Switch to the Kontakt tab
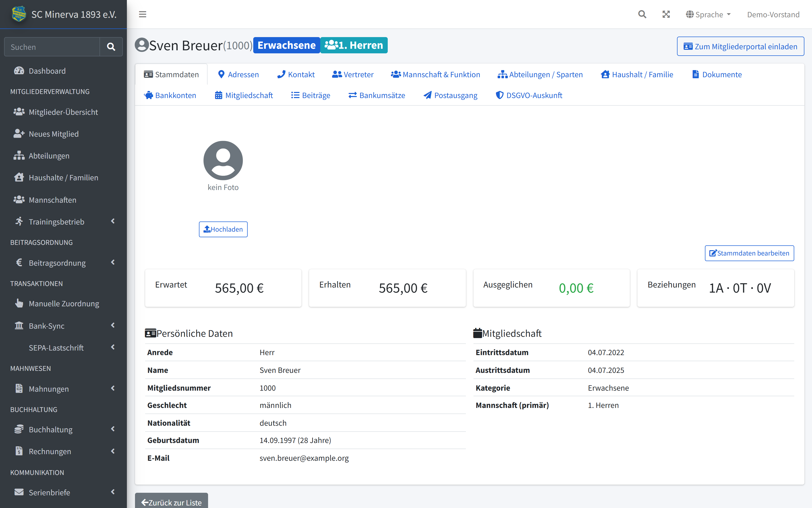Viewport: 812px width, 508px height. [296, 74]
